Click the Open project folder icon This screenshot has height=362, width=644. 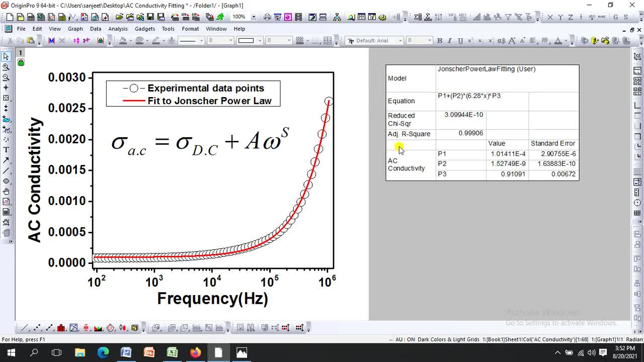coord(119,17)
